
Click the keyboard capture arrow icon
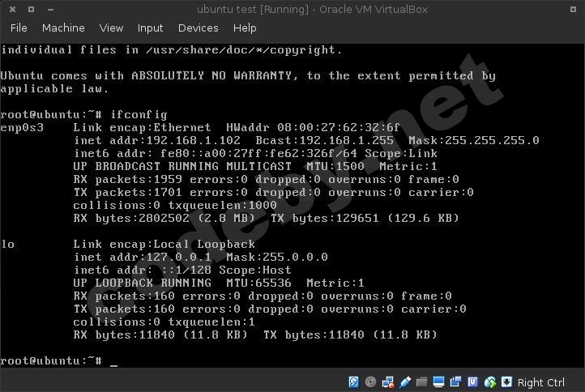tap(506, 382)
